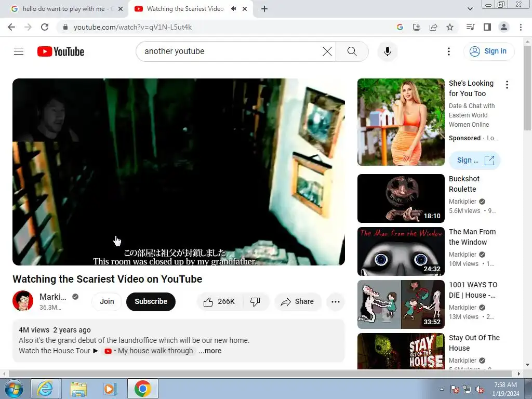Image resolution: width=532 pixels, height=399 pixels.
Task: Open the ad options three-dot menu
Action: point(507,85)
